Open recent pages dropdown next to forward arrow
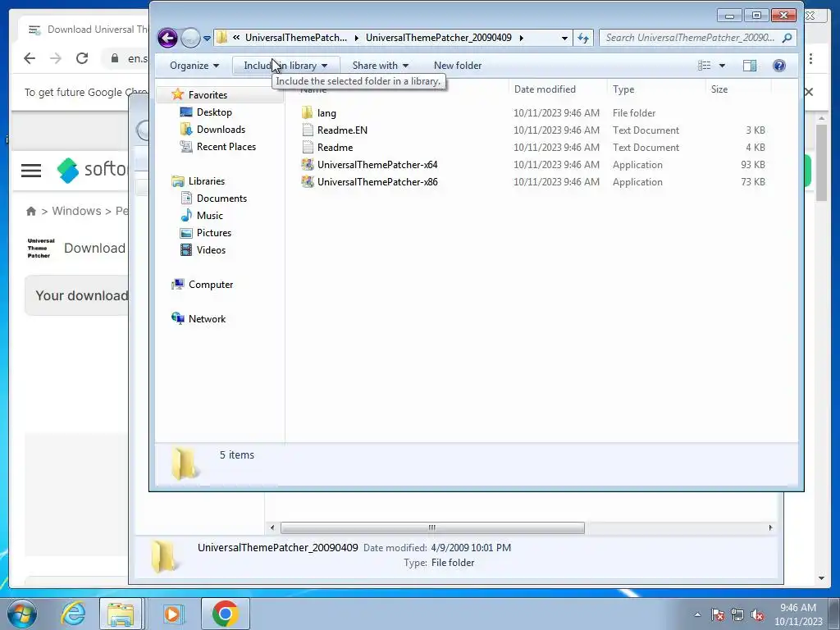Screen dimensions: 840x630 [x=207, y=39]
